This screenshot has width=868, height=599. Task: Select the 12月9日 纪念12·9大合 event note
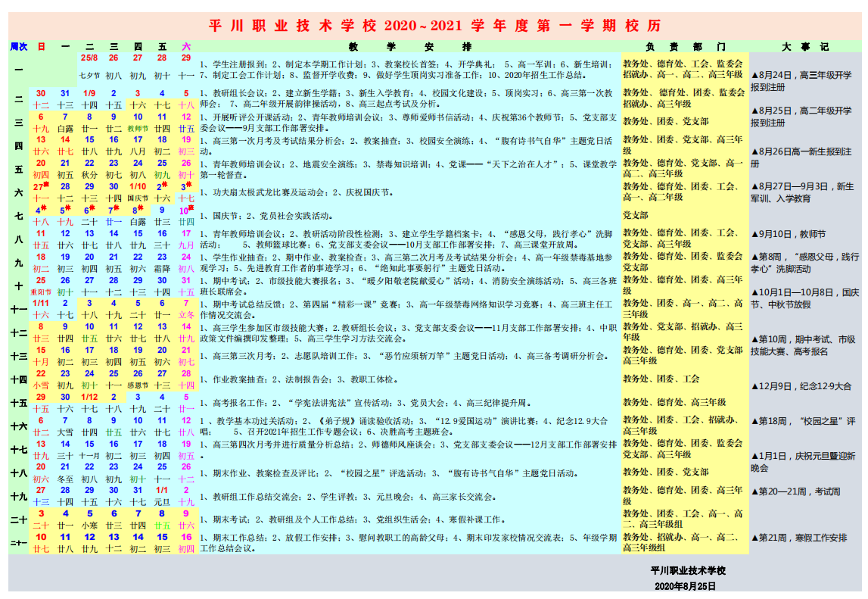tap(801, 386)
